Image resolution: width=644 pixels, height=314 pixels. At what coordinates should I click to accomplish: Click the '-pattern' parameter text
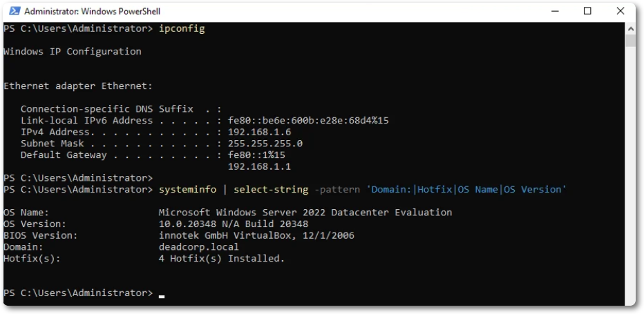(337, 190)
